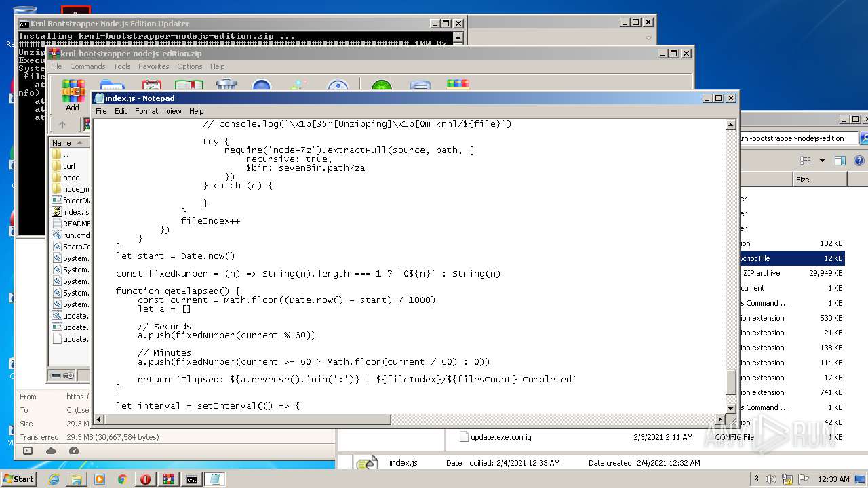This screenshot has height=488, width=868.
Task: Click Notepad vertical scrollbar down arrow
Action: [x=731, y=408]
